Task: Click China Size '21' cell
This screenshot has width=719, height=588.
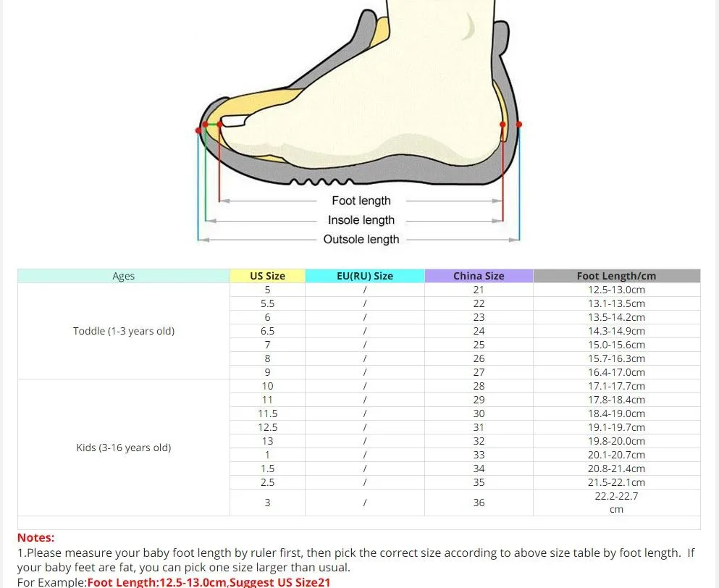Action: 479,290
